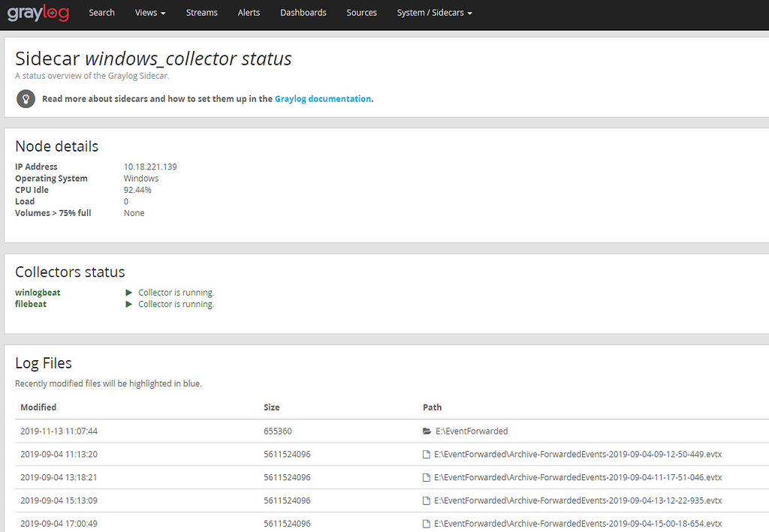This screenshot has width=769, height=532.
Task: Click the file icon for the 11-17-51-046 archive
Action: click(424, 477)
